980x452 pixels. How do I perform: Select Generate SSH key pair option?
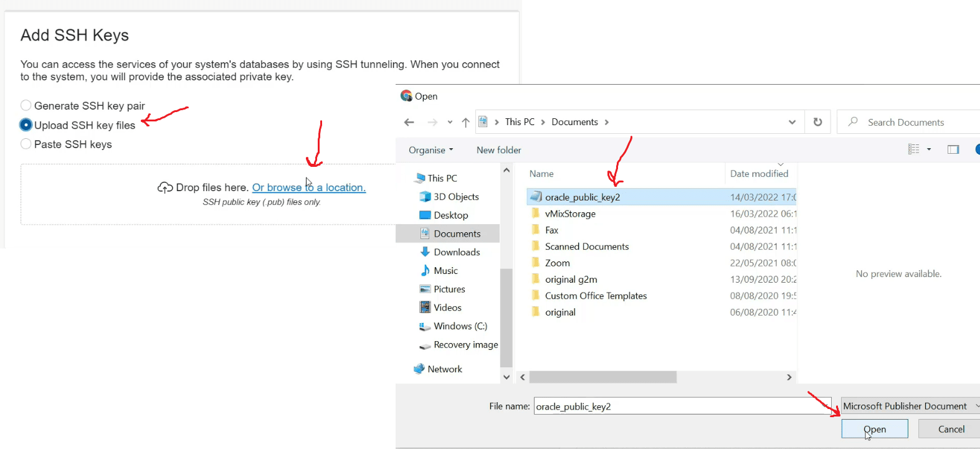pyautogui.click(x=83, y=106)
